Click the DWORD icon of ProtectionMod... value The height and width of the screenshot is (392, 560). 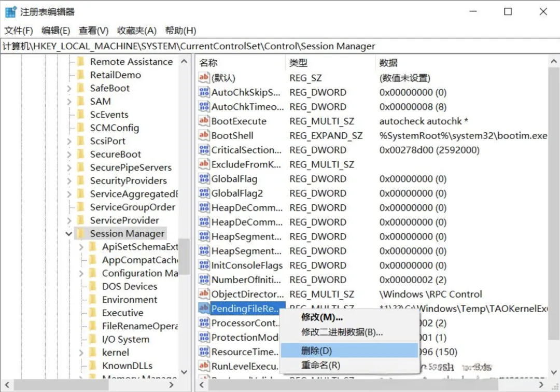click(x=204, y=337)
